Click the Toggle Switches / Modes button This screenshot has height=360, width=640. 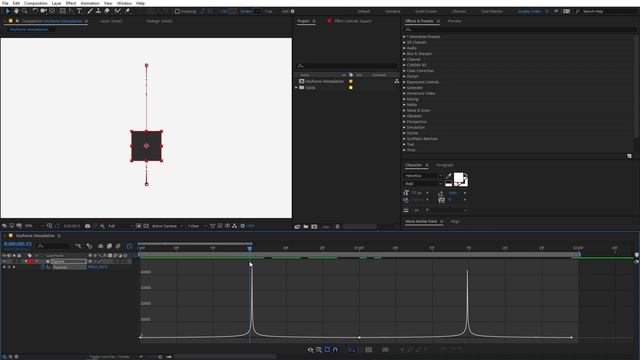[109, 357]
